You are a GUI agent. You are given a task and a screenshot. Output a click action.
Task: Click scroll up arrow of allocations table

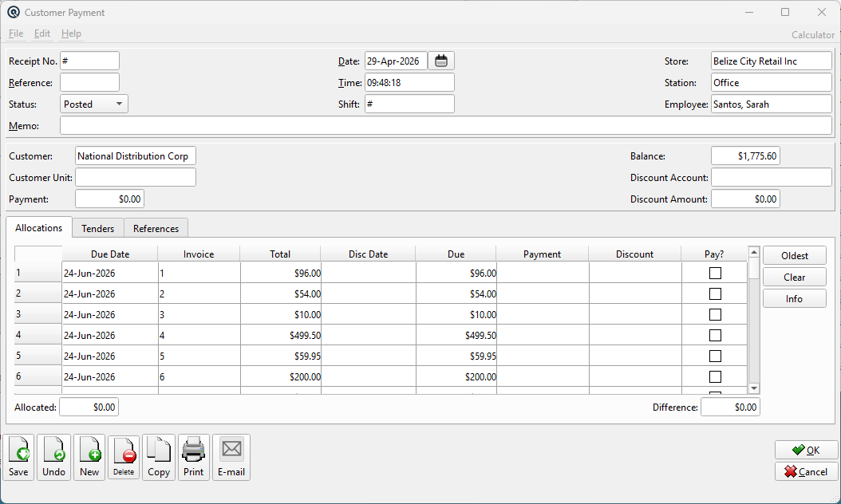tap(753, 252)
